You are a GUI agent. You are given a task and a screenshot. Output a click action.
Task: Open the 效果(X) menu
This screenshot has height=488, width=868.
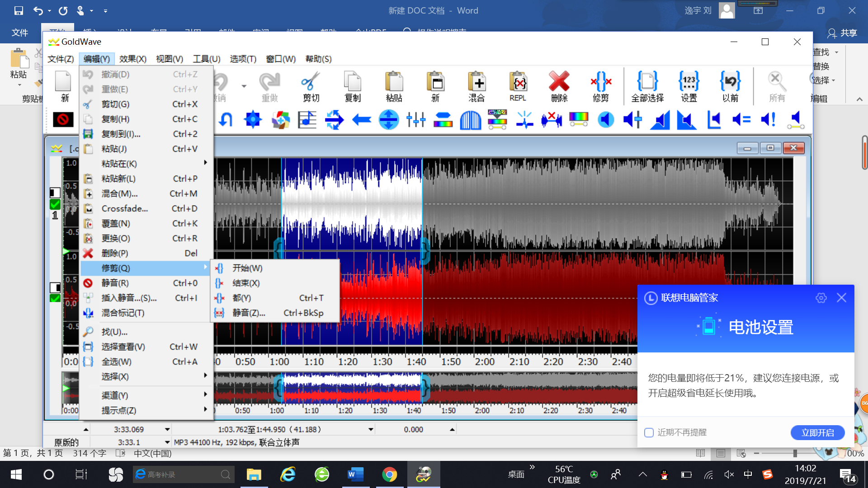point(132,59)
